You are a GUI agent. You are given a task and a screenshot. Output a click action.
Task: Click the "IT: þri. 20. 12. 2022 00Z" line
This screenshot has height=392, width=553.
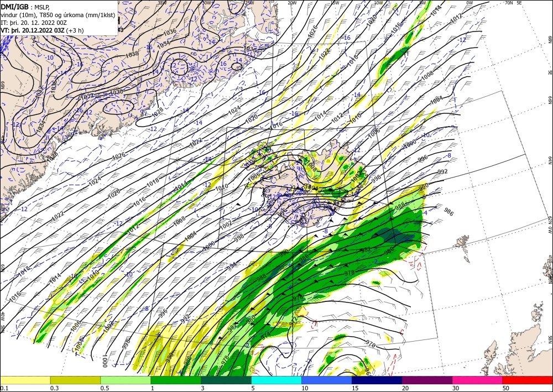pos(33,22)
